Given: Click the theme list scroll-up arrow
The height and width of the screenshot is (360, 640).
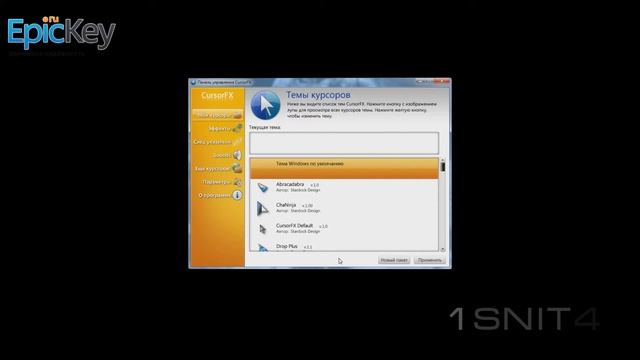Looking at the screenshot, I should click(x=442, y=160).
